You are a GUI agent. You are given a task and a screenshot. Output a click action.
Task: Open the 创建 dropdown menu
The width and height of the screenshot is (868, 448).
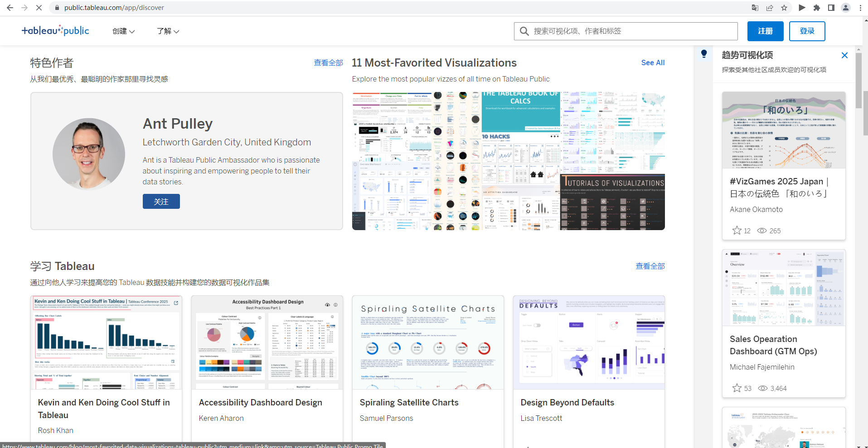click(124, 31)
